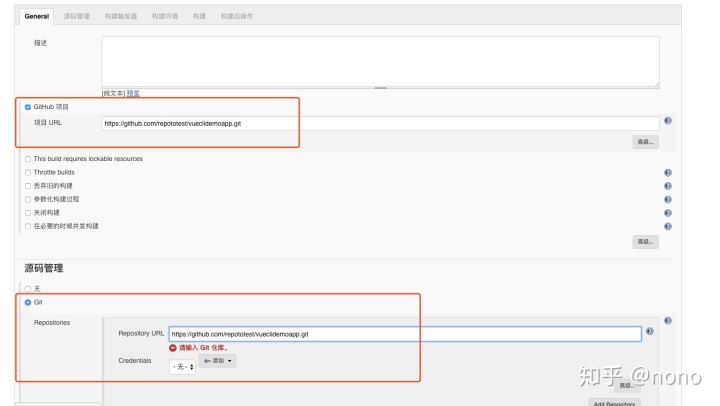Select the Git radio button
720x406 pixels.
coord(28,302)
